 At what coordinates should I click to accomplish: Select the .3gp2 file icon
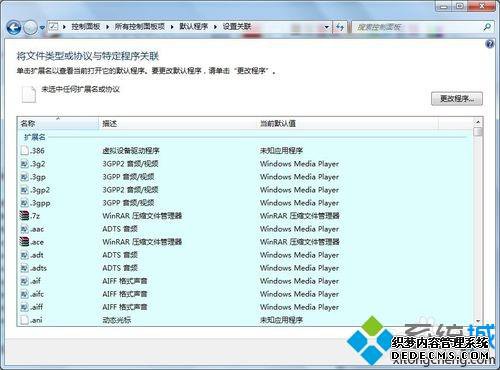click(x=24, y=190)
